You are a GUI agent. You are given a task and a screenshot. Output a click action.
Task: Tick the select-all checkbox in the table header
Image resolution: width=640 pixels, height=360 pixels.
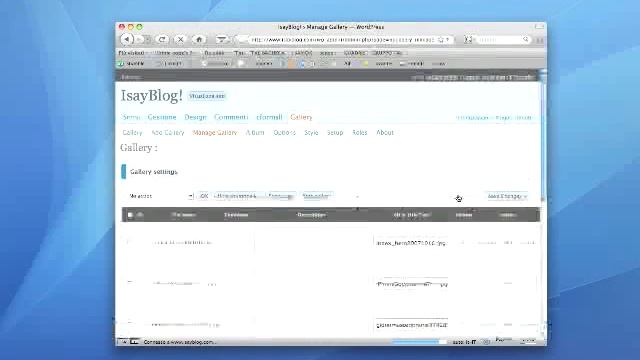coord(130,215)
